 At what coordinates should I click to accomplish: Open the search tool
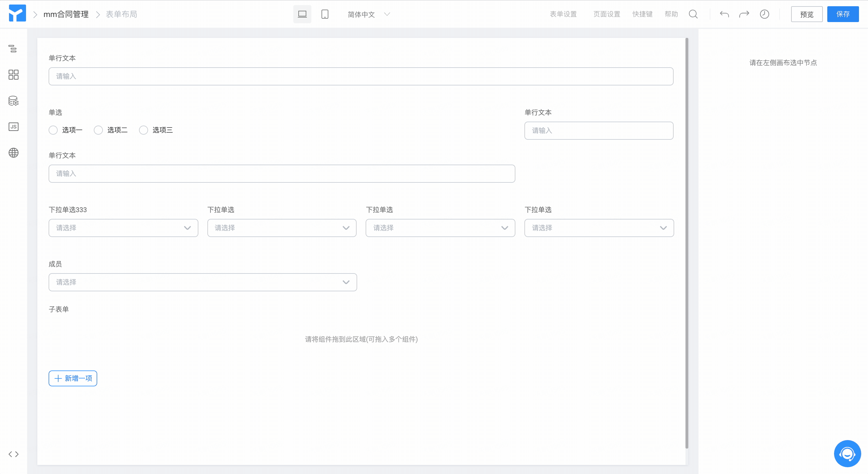[693, 14]
